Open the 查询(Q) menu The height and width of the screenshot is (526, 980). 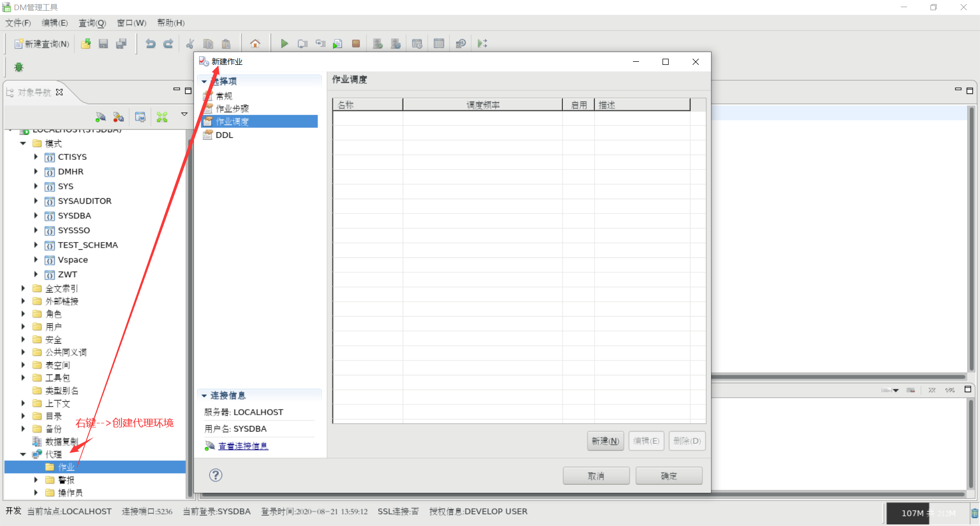coord(92,23)
